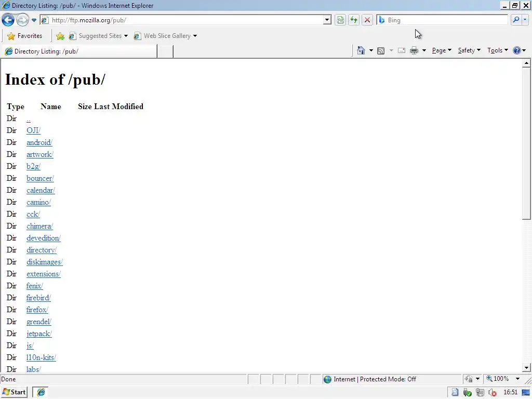The width and height of the screenshot is (532, 399).
Task: Open the b2g/ directory link
Action: tap(34, 166)
